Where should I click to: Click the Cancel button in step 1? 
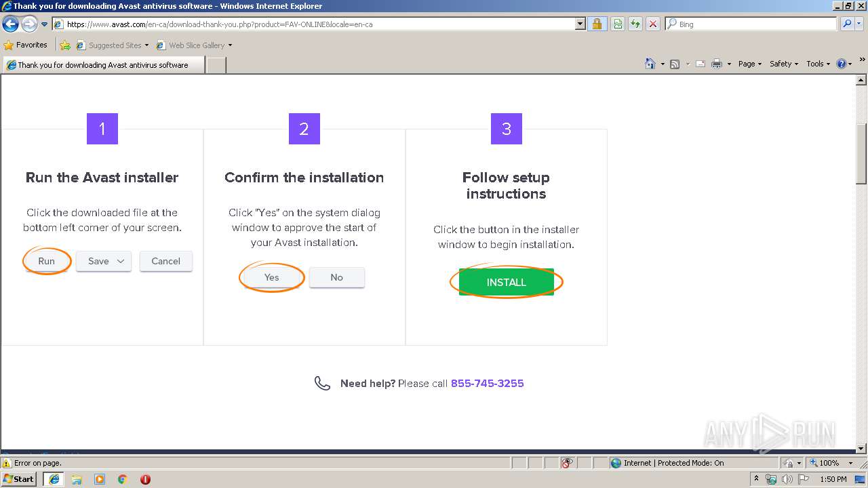[x=166, y=261]
